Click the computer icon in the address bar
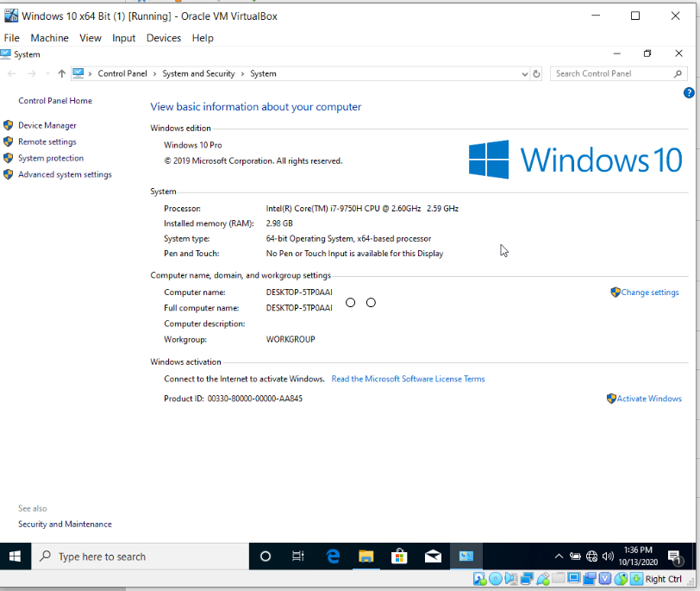This screenshot has height=591, width=700. [78, 73]
